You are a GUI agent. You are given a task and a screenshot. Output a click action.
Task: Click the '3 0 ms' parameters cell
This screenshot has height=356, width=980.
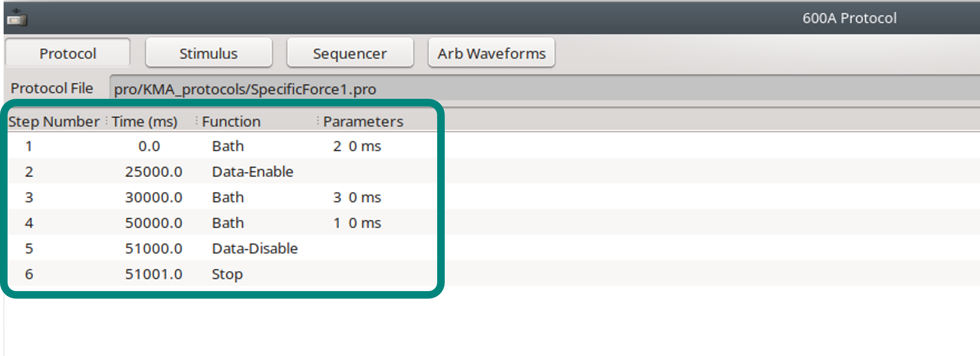click(x=357, y=197)
